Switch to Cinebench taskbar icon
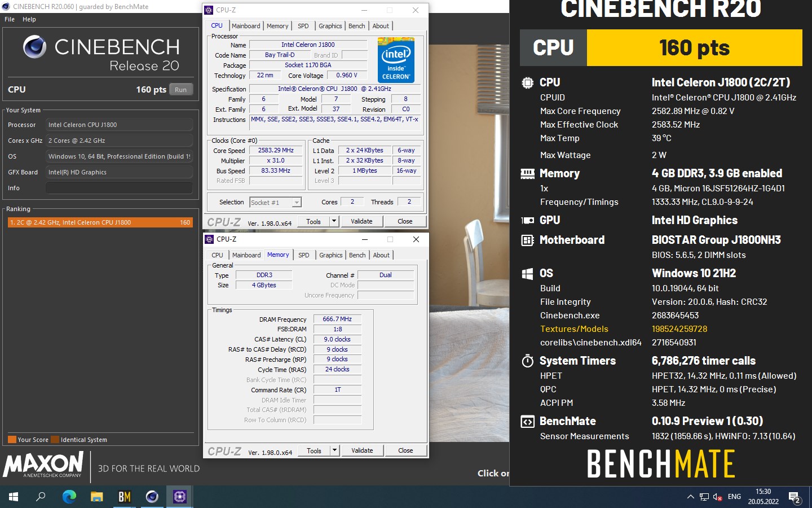 click(152, 497)
